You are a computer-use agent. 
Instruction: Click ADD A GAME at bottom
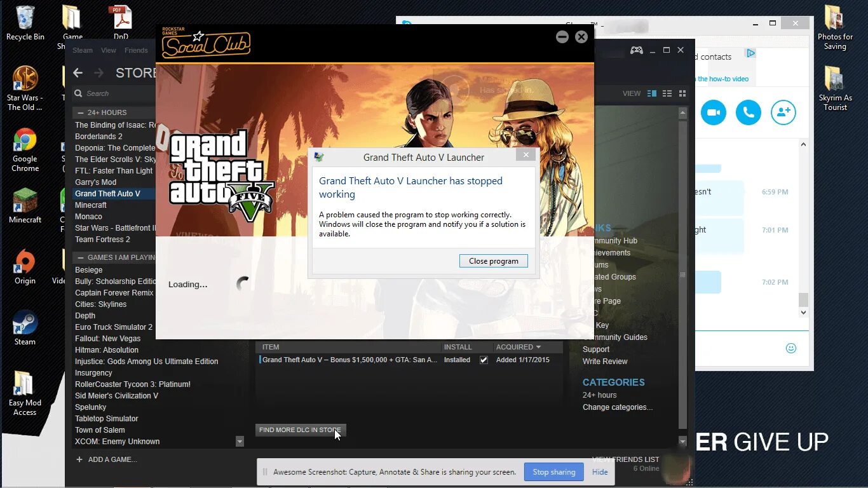(112, 459)
